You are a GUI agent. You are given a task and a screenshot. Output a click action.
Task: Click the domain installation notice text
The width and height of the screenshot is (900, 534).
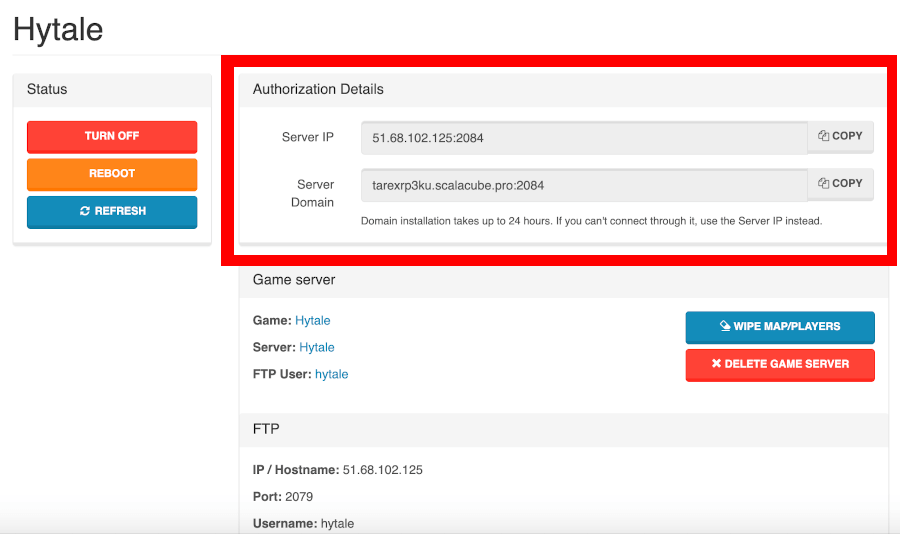pos(591,221)
